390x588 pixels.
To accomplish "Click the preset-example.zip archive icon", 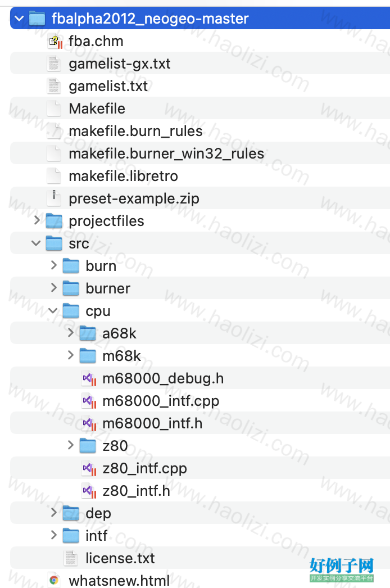I will [54, 198].
